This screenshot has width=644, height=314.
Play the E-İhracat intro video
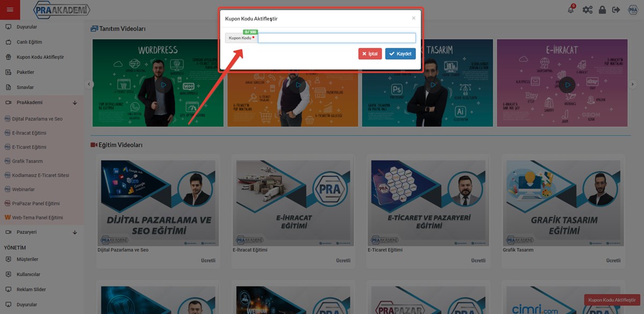tap(567, 85)
